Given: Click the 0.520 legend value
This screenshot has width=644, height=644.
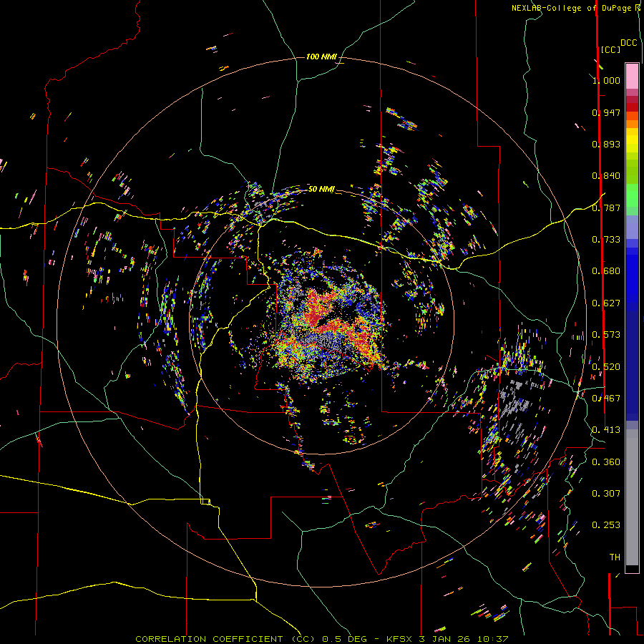Looking at the screenshot, I should [606, 366].
